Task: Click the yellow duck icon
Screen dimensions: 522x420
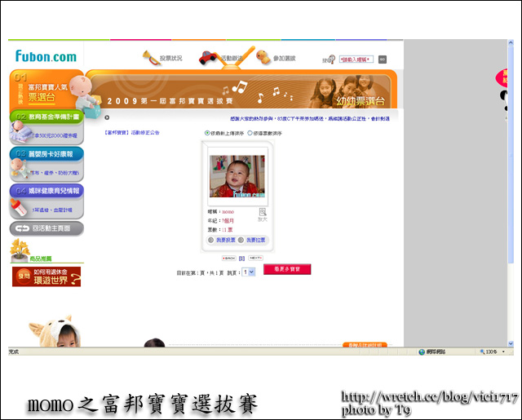Action: pyautogui.click(x=263, y=57)
